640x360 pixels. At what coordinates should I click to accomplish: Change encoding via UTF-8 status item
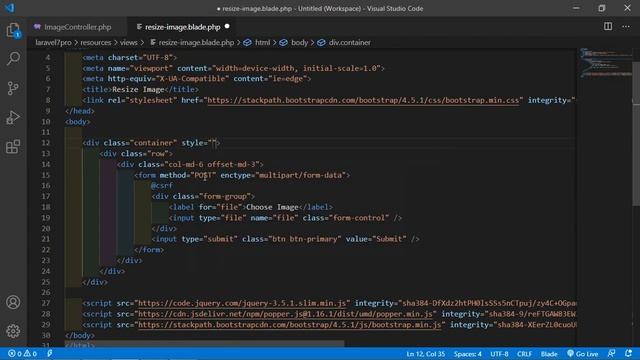499,353
